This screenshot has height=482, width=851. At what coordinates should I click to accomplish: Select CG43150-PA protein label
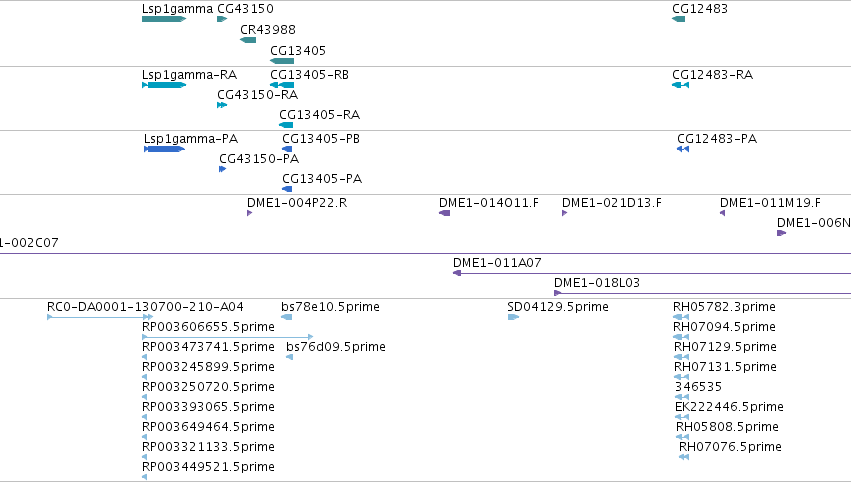pyautogui.click(x=259, y=158)
